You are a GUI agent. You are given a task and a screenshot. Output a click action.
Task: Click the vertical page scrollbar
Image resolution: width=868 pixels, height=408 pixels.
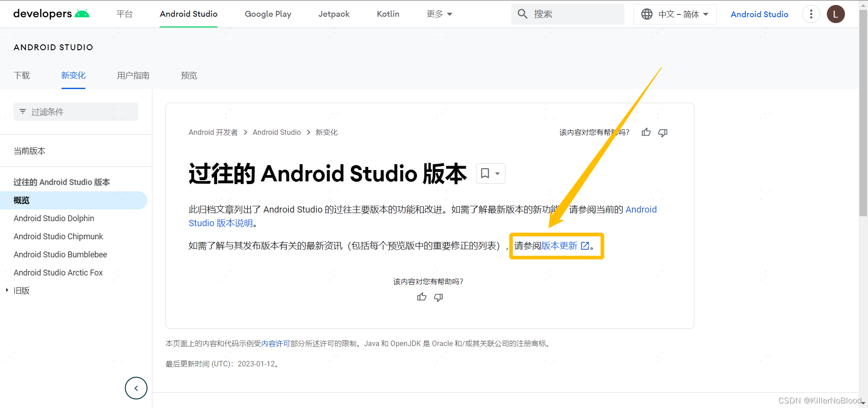tap(863, 113)
